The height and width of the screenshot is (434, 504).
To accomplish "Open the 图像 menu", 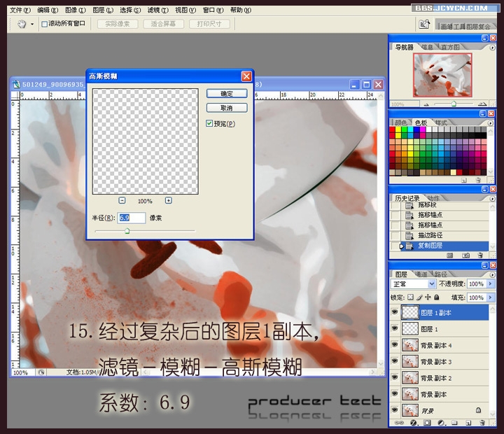I will [x=76, y=10].
